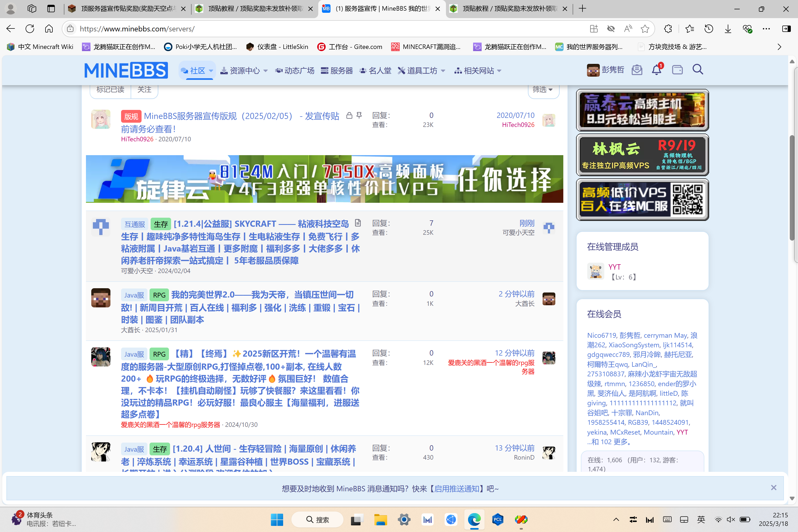Open 服务器 navigation item
Viewport: 798px width, 532px height.
tap(337, 71)
